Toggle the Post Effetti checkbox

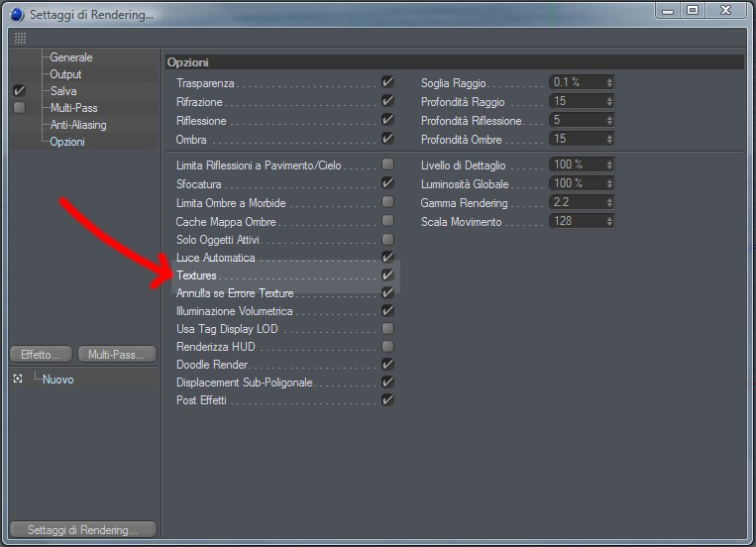pyautogui.click(x=387, y=399)
